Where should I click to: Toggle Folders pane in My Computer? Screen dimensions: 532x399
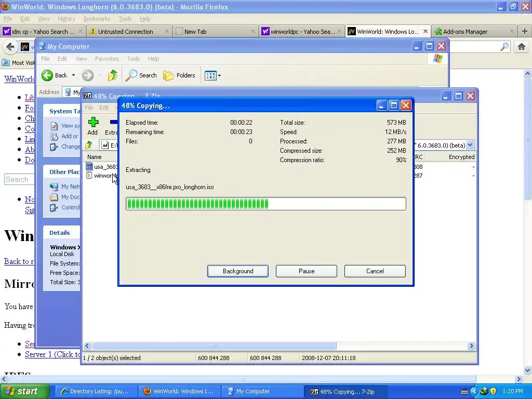(179, 75)
